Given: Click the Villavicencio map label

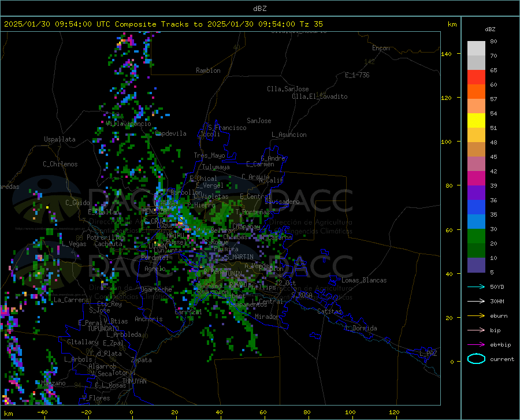Looking at the screenshot, I should [128, 124].
